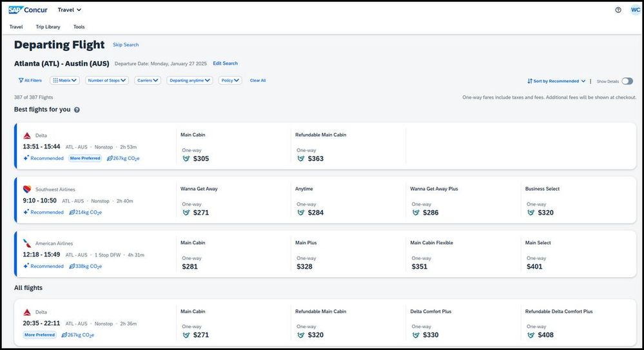Click the 9:10 - 10:50 flight time
644x350 pixels.
pyautogui.click(x=40, y=200)
